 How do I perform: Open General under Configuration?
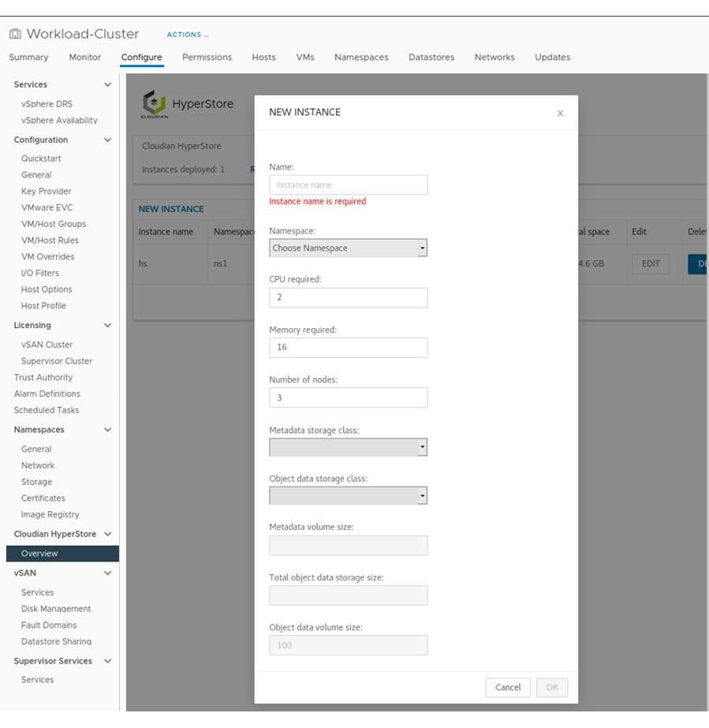[x=36, y=174]
